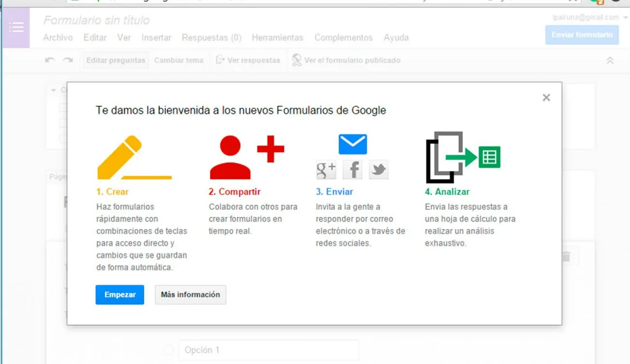Click the account email address text
Viewport: 630px width, 364px height.
(586, 17)
